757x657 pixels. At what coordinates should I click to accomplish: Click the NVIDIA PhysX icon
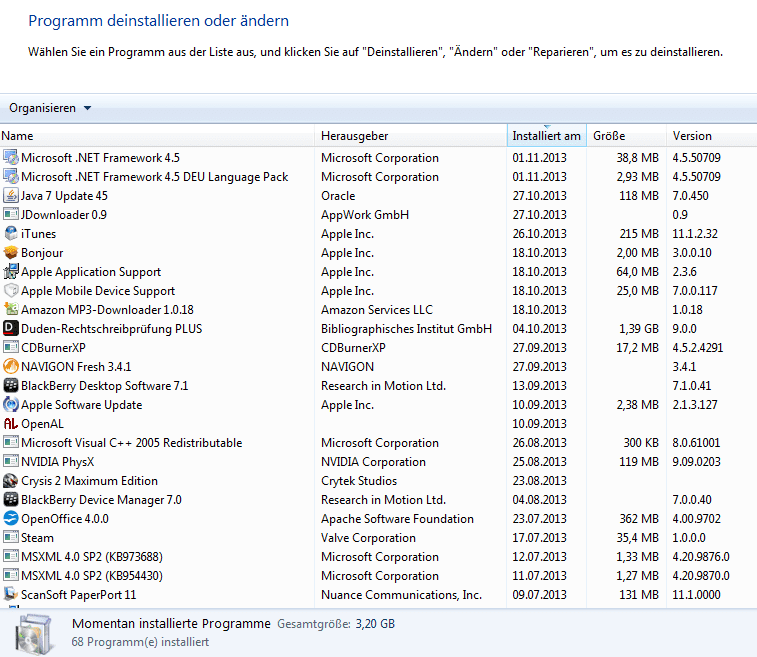tap(11, 461)
